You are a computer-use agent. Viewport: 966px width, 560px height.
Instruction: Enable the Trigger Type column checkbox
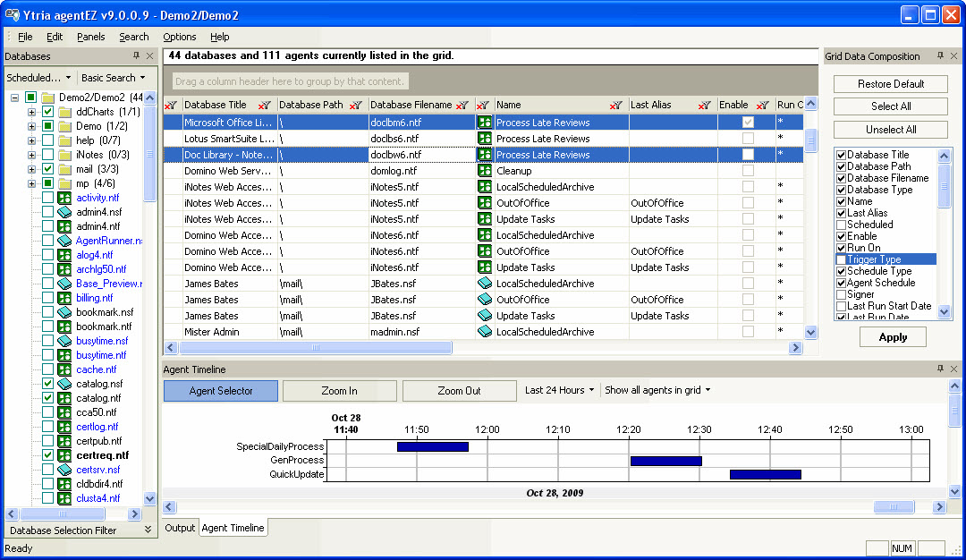(x=841, y=259)
